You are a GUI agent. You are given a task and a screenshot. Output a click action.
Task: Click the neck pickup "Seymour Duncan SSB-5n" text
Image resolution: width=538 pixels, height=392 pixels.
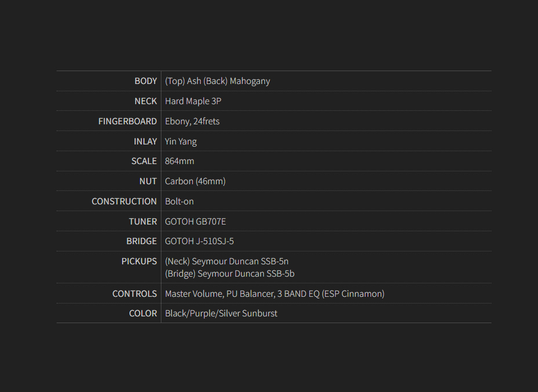(240, 262)
